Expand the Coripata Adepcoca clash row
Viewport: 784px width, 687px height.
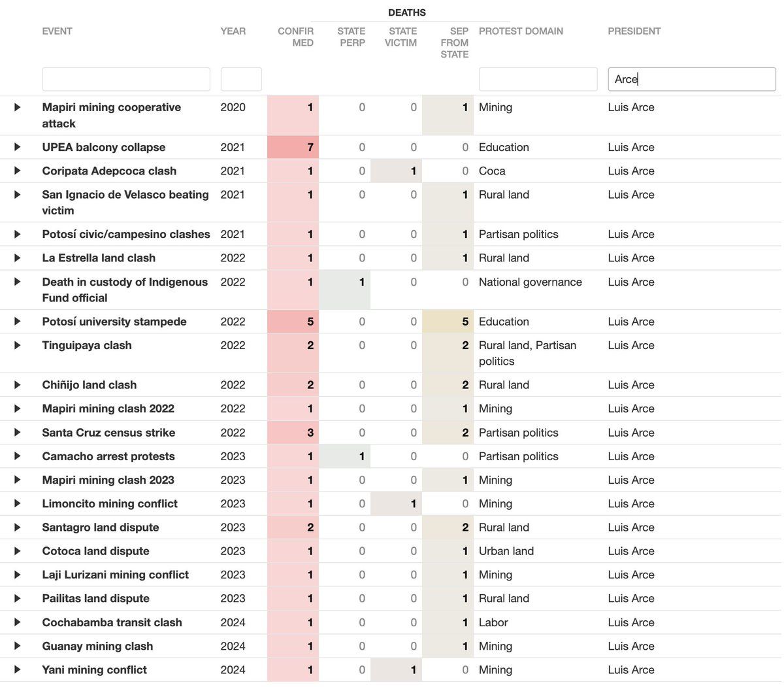pos(18,171)
